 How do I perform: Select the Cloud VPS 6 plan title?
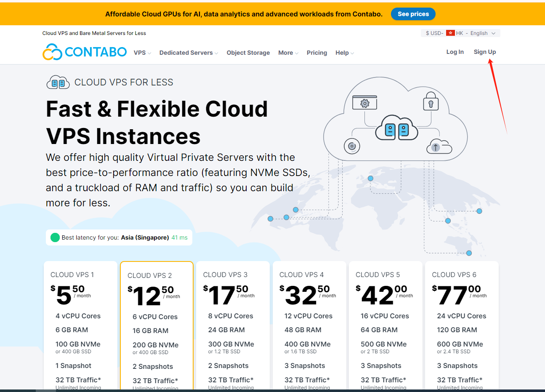coord(454,275)
